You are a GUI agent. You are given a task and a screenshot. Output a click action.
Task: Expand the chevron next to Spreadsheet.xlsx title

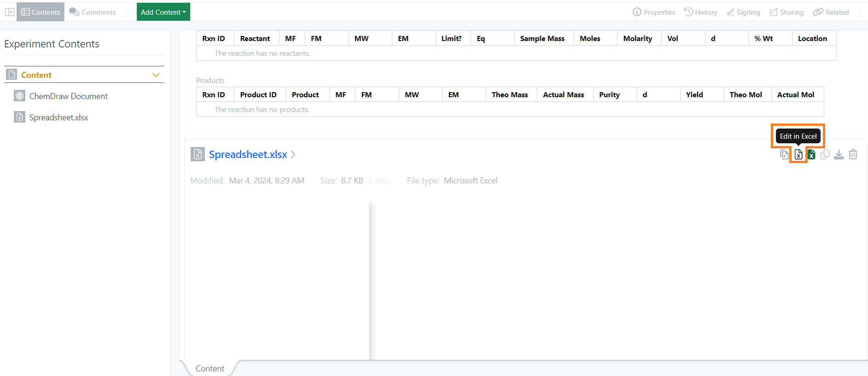pyautogui.click(x=293, y=154)
